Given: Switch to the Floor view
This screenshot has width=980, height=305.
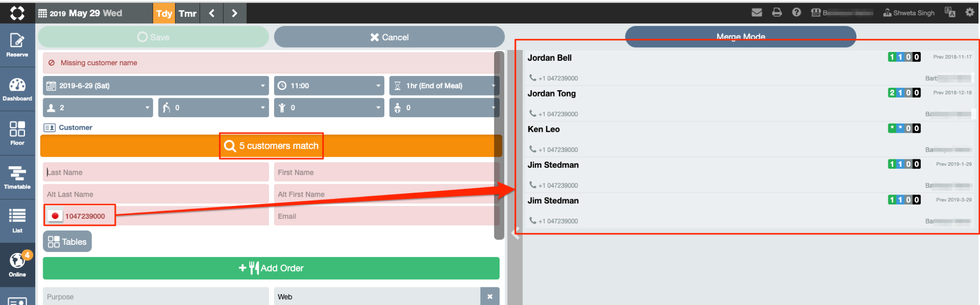Looking at the screenshot, I should click(x=17, y=133).
